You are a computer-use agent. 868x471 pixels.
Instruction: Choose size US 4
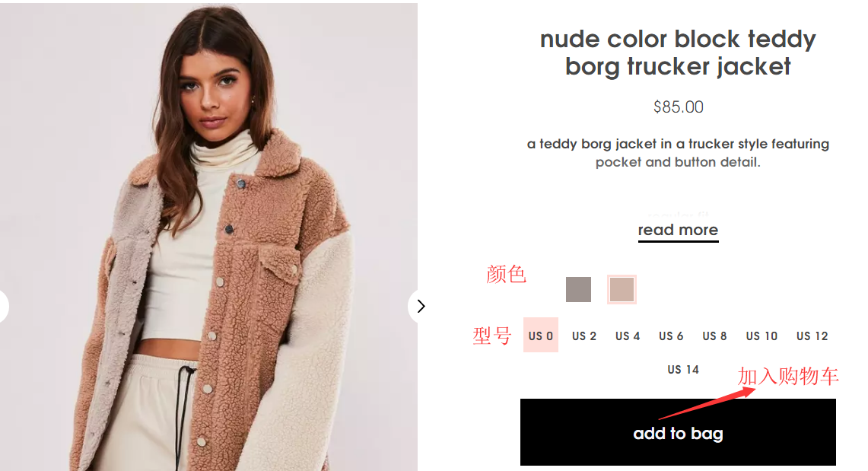pyautogui.click(x=627, y=336)
